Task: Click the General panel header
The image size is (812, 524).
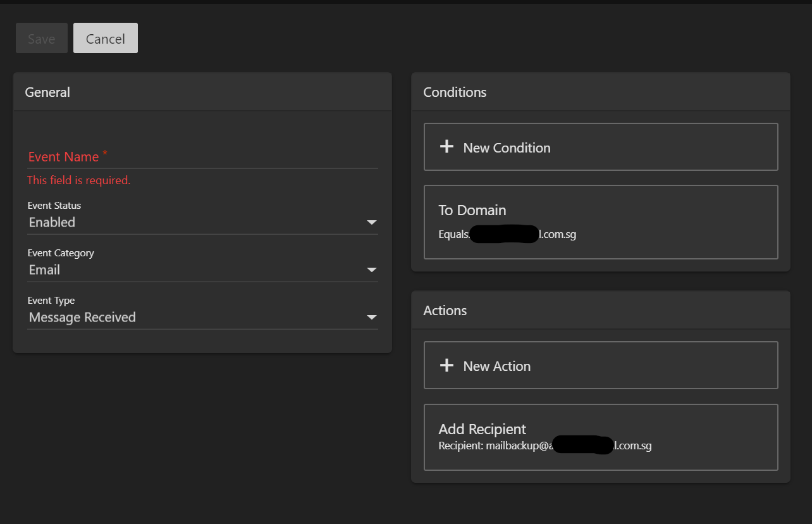Action: [202, 92]
